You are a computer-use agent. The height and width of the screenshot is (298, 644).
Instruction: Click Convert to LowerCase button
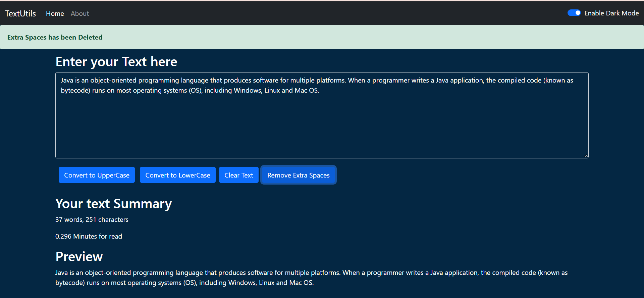(178, 175)
